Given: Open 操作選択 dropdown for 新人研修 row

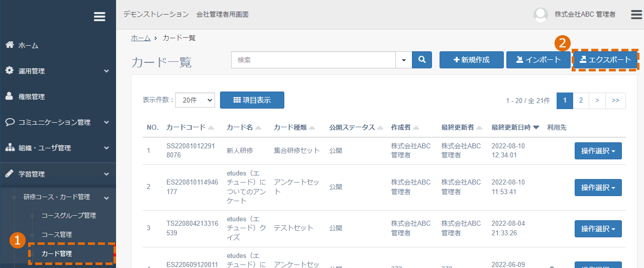Looking at the screenshot, I should pos(598,151).
